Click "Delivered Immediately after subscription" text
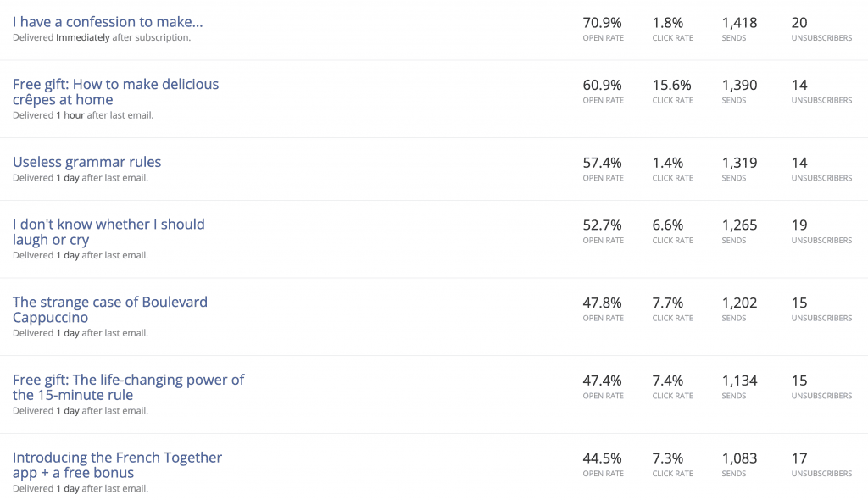The image size is (868, 500). click(102, 37)
